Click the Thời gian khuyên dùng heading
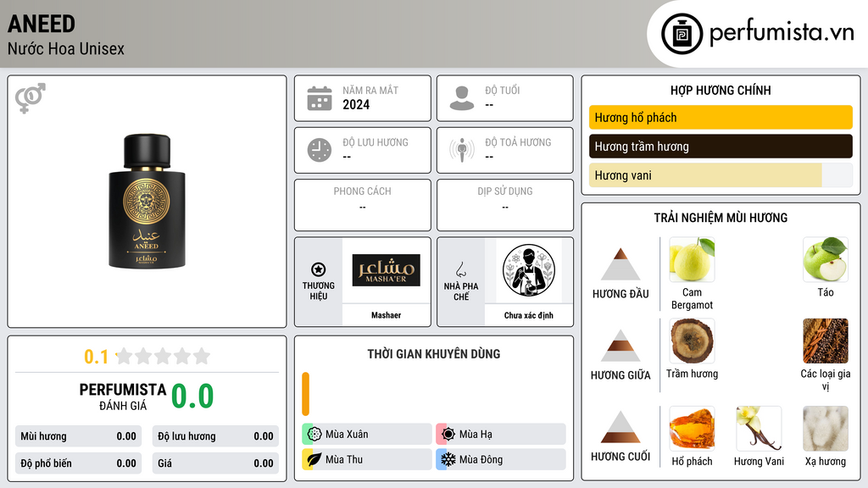The height and width of the screenshot is (488, 868). [434, 354]
